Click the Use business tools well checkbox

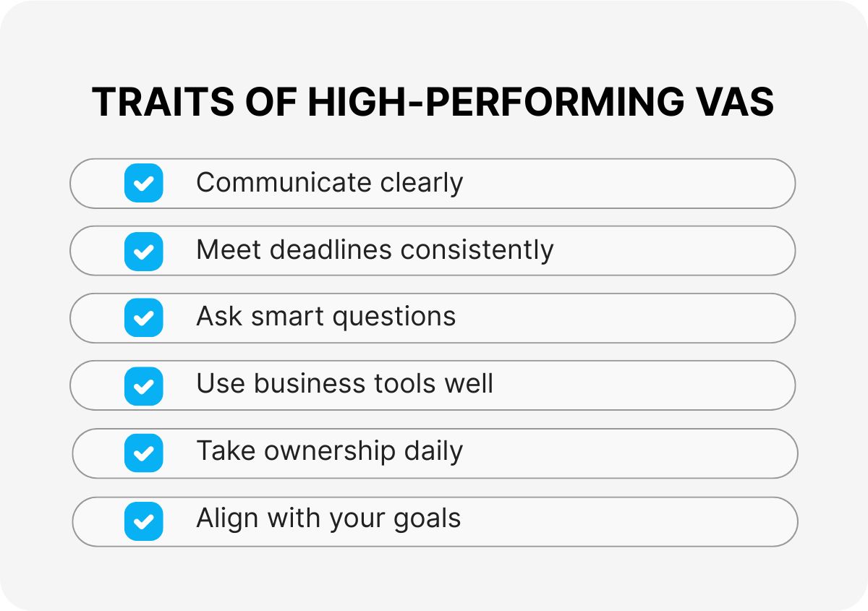(x=143, y=385)
